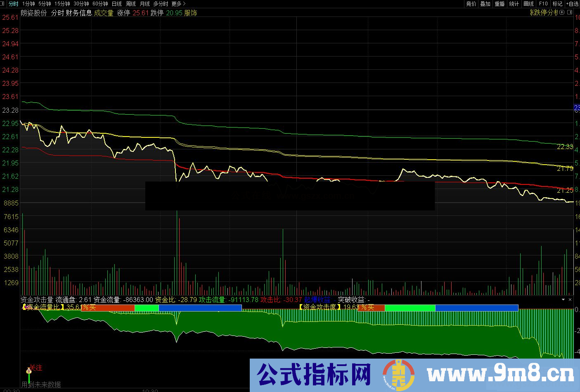The image size is (580, 392).
Task: Click the first blue segment of the indicator bar
Action: pos(200,308)
